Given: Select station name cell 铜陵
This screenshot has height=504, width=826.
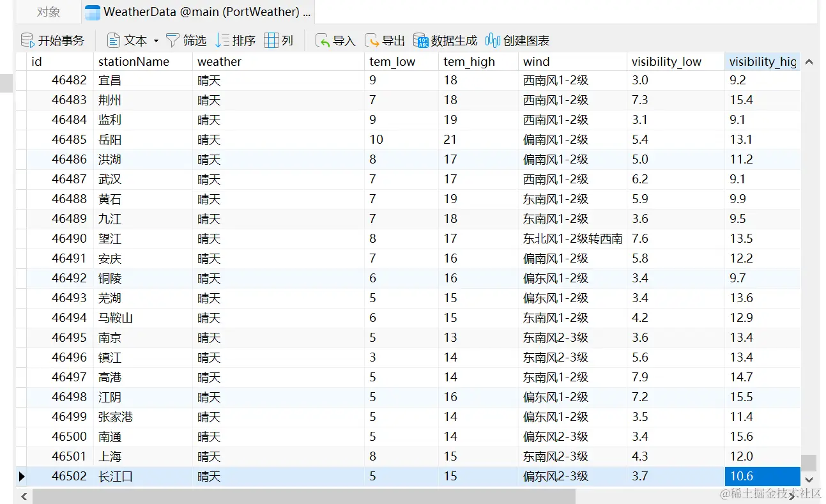Looking at the screenshot, I should point(143,278).
